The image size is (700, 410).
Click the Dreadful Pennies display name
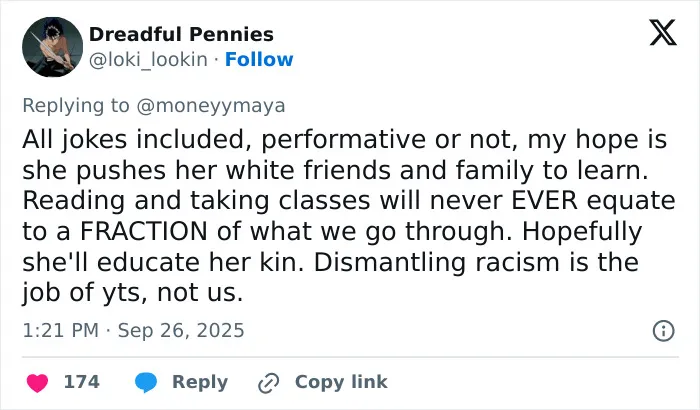coord(181,34)
